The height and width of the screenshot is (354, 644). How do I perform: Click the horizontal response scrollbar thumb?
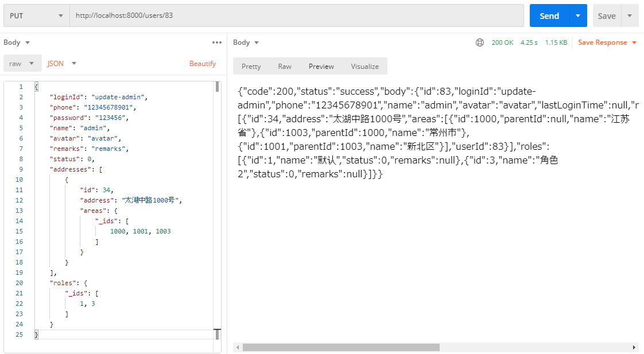[340, 347]
